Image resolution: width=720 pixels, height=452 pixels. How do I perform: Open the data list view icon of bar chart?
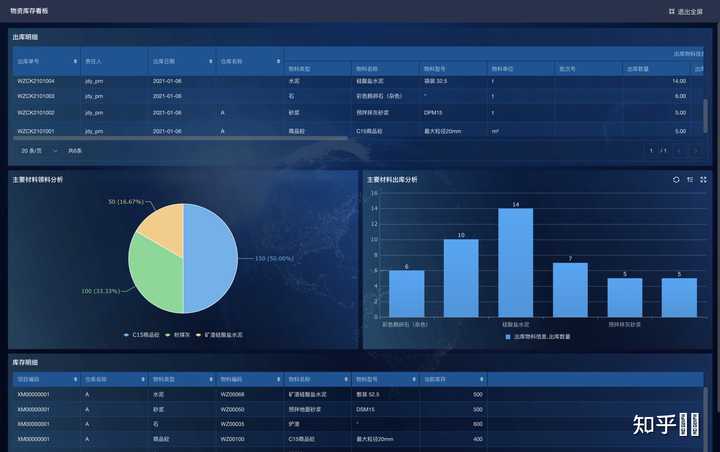(690, 180)
